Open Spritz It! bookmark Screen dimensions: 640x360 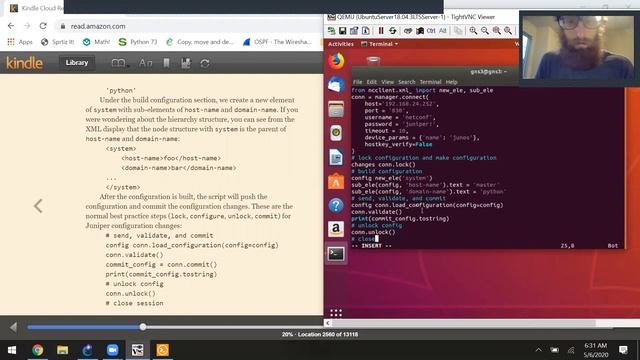tap(58, 42)
